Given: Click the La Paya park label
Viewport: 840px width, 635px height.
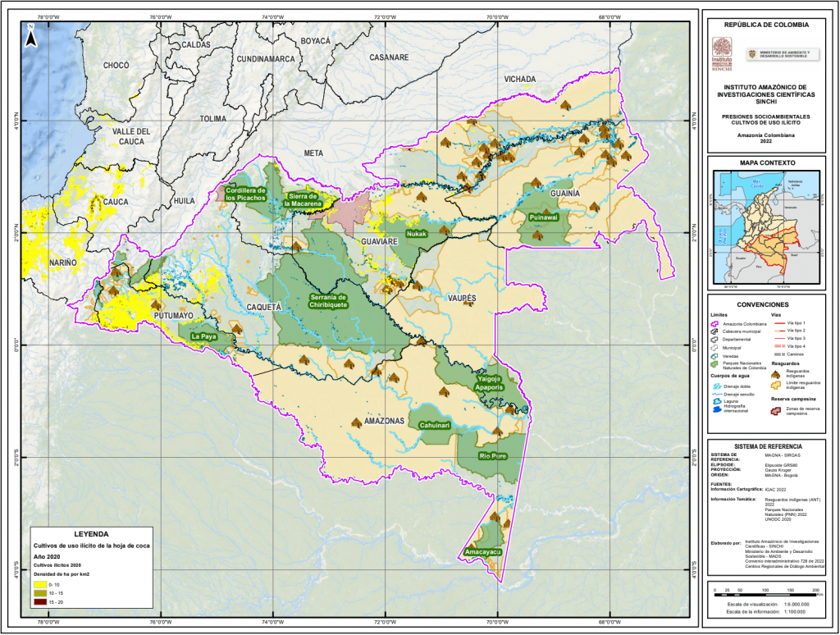Looking at the screenshot, I should click(203, 336).
